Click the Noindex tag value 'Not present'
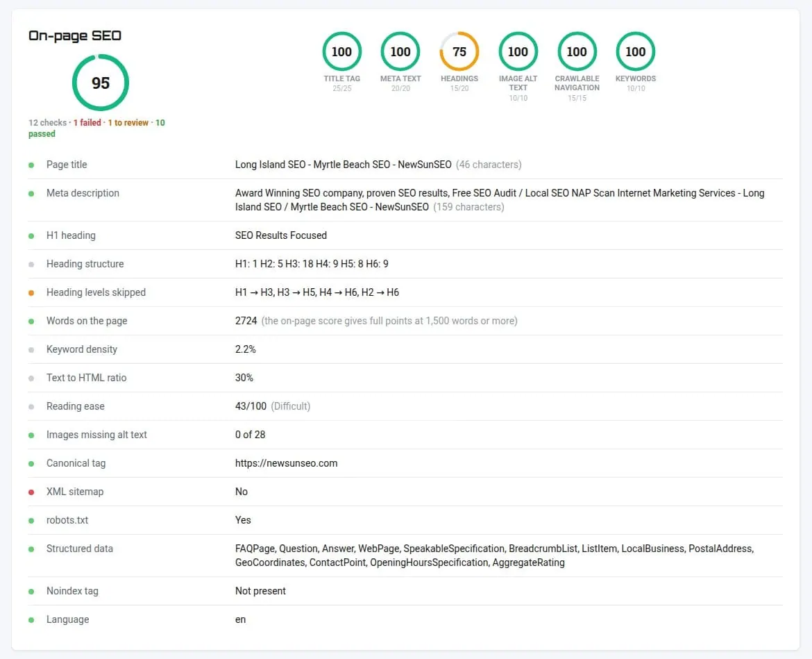This screenshot has height=659, width=812. 260,592
